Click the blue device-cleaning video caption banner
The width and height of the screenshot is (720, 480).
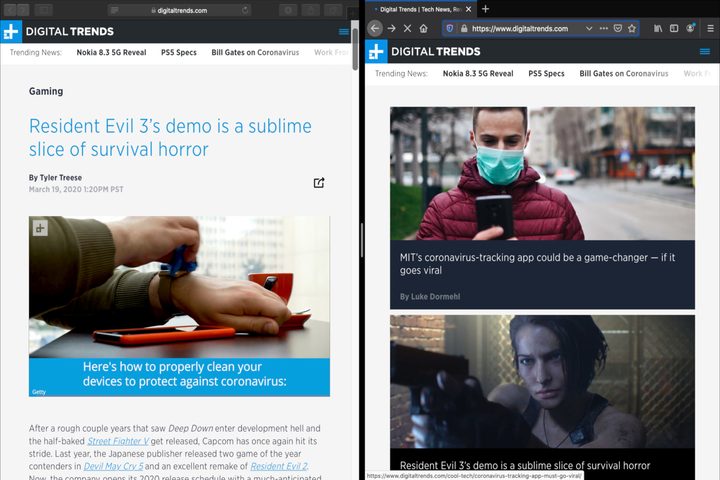179,377
